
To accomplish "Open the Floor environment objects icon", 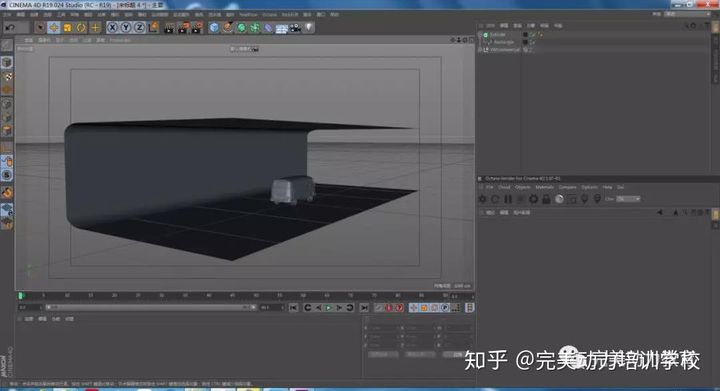I will pyautogui.click(x=281, y=28).
